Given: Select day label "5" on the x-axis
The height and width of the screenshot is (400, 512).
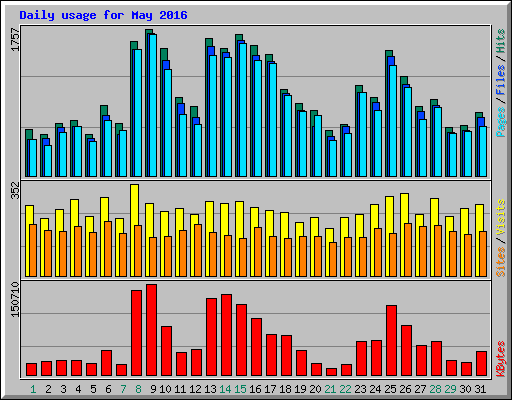Looking at the screenshot, I should [x=93, y=389].
